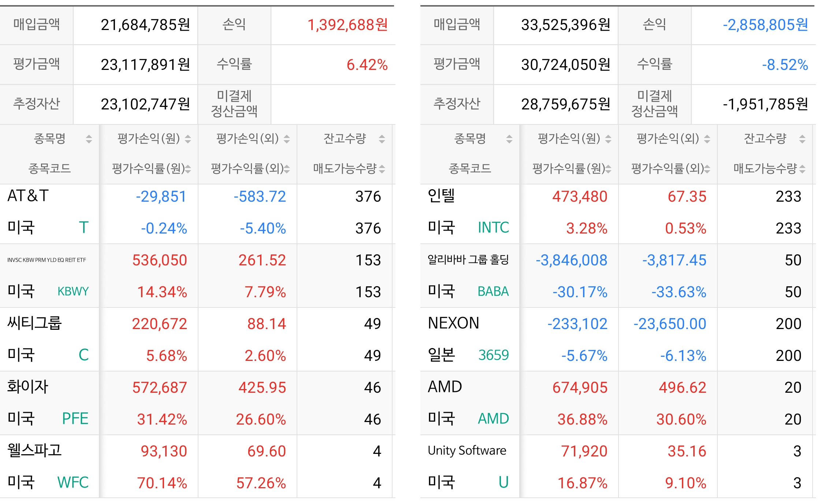Select ticker PFE
The image size is (821, 504).
[75, 419]
